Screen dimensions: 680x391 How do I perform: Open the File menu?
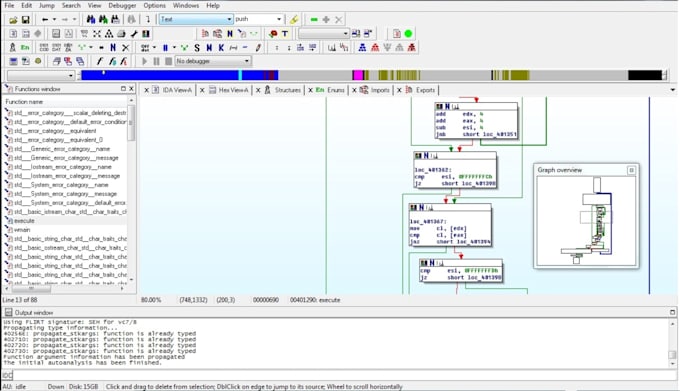(x=9, y=5)
